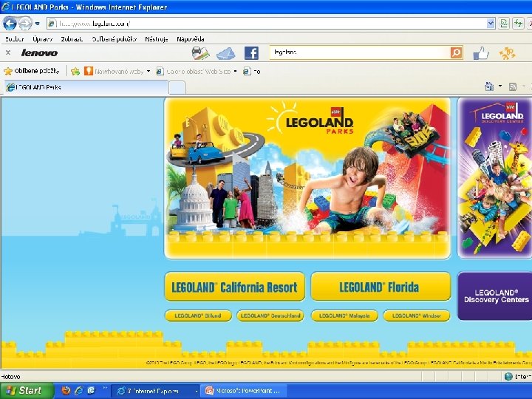Click the Lenovo toolbar search field

360,52
